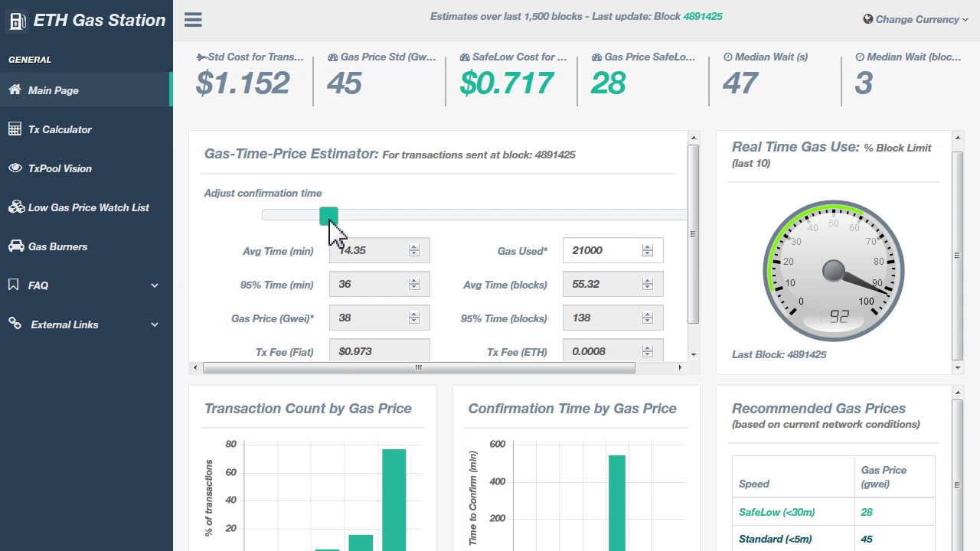Click the globe icon beside Change Currency
This screenshot has width=980, height=551.
[867, 19]
